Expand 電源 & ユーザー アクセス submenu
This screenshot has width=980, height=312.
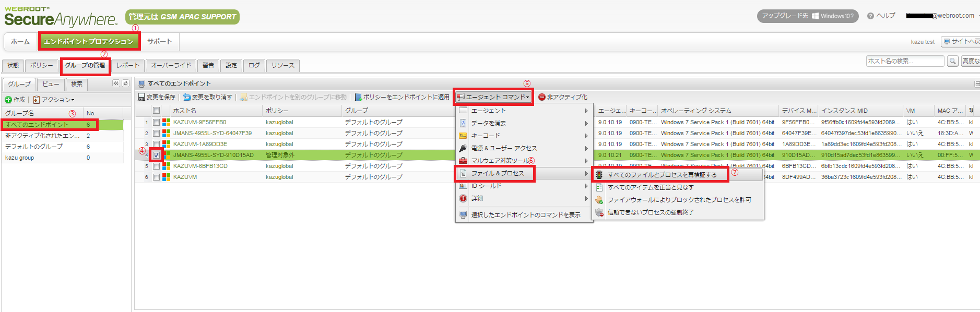click(524, 148)
